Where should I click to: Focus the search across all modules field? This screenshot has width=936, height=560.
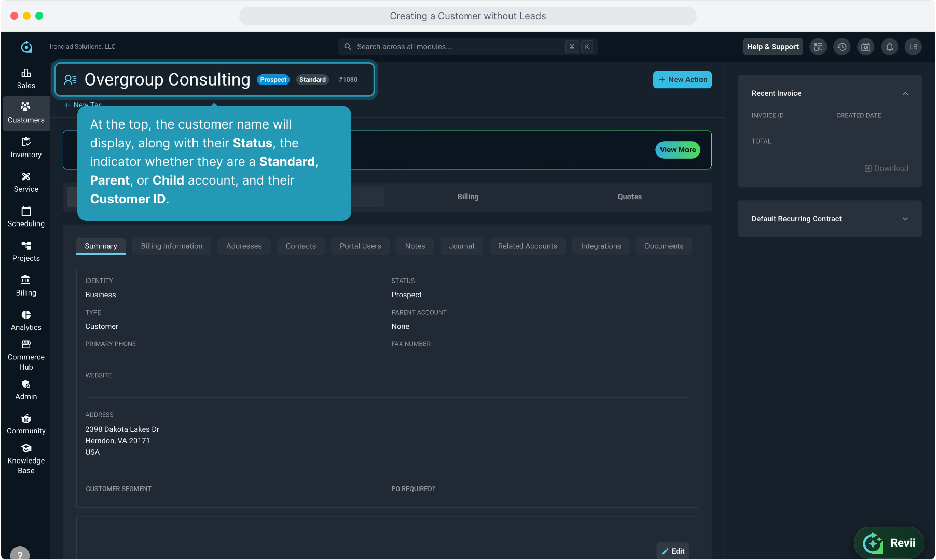467,47
